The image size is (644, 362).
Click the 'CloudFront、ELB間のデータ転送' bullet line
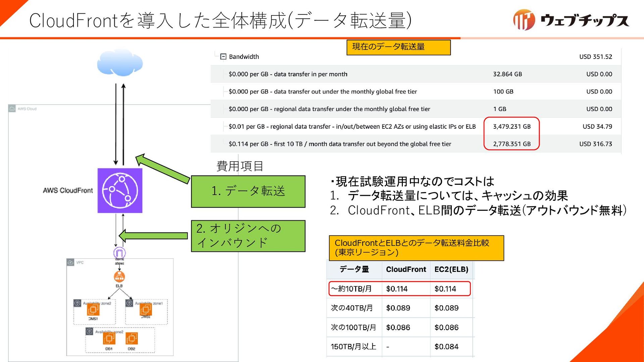[478, 210]
